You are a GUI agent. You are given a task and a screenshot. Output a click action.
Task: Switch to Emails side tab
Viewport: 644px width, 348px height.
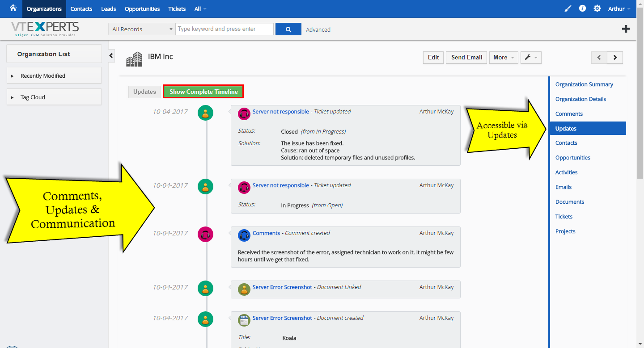click(563, 187)
